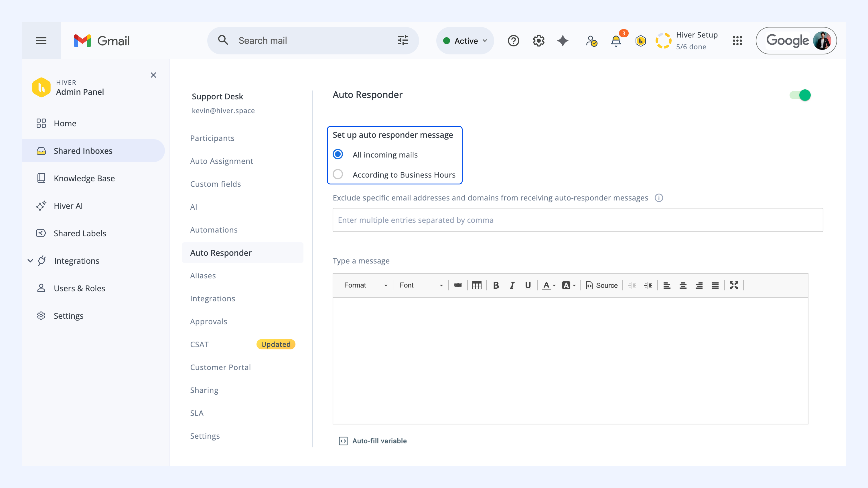The height and width of the screenshot is (488, 868).
Task: Open the Font dropdown in the editor
Action: (421, 285)
